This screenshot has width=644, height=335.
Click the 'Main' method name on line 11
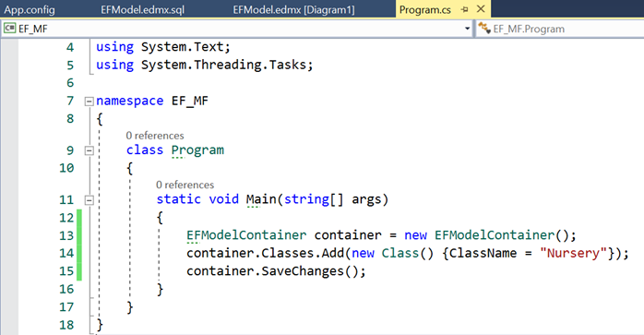tap(261, 199)
